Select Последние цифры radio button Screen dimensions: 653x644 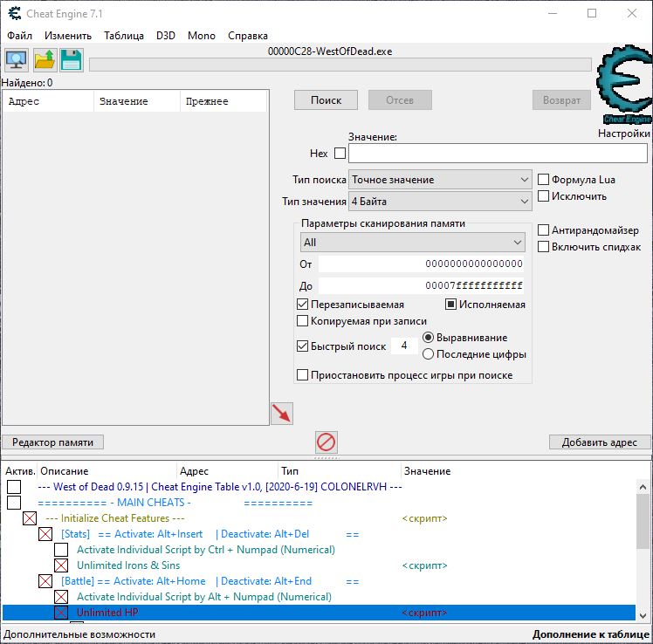(x=428, y=353)
